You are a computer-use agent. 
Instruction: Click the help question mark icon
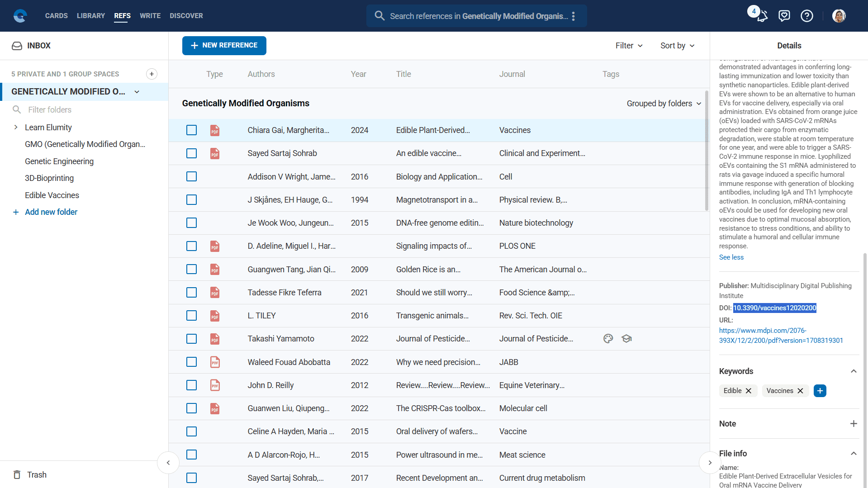[806, 16]
